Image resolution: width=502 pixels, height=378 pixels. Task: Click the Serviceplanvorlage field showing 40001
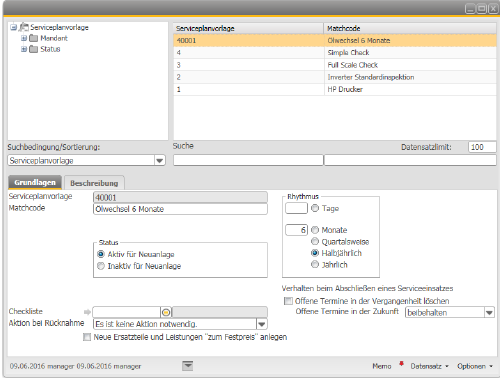pos(180,197)
